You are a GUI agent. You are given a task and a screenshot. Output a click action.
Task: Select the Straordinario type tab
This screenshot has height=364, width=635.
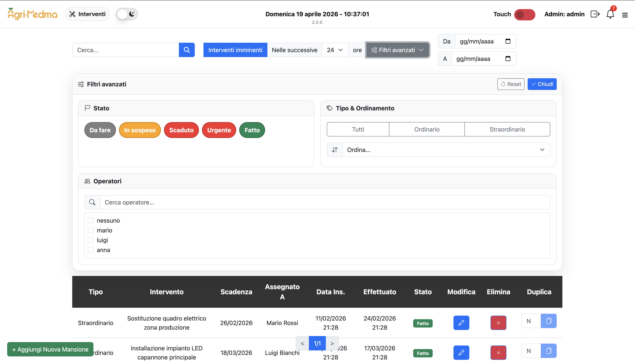507,129
